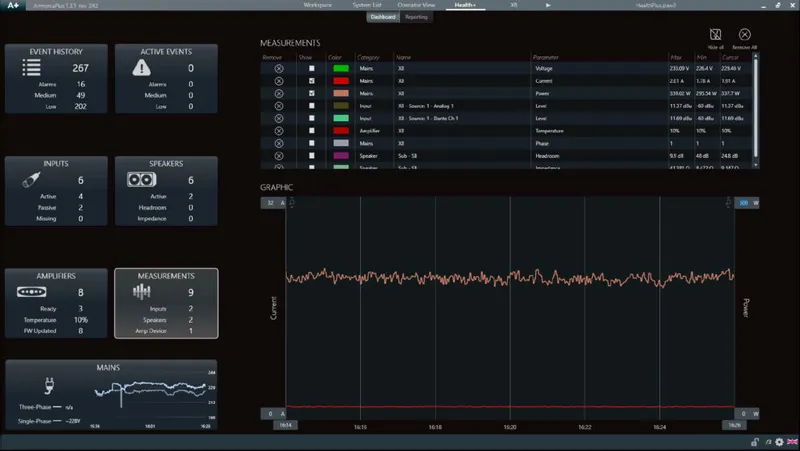Remove the Dante Ch 1 Level row

[279, 118]
